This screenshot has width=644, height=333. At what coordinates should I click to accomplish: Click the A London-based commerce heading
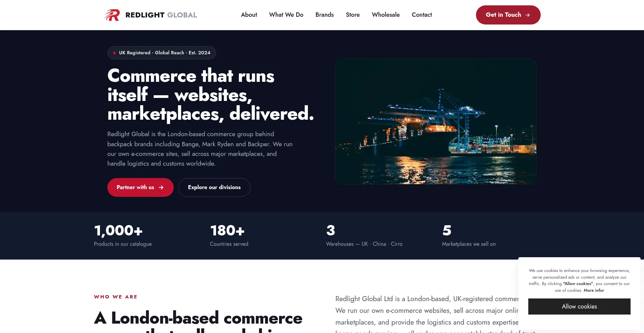pyautogui.click(x=198, y=321)
